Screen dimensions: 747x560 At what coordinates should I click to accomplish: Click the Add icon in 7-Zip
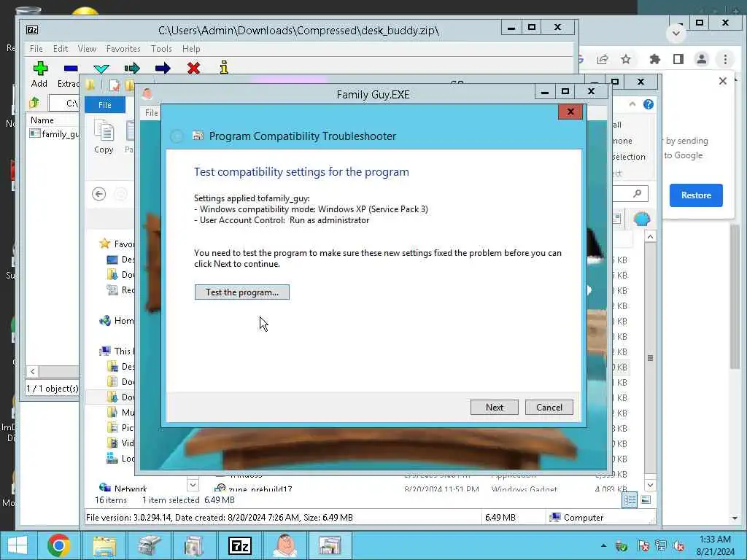click(x=40, y=69)
